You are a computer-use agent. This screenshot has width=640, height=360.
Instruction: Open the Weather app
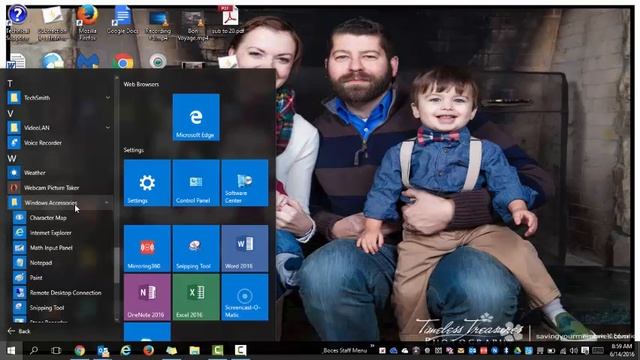pyautogui.click(x=60, y=173)
